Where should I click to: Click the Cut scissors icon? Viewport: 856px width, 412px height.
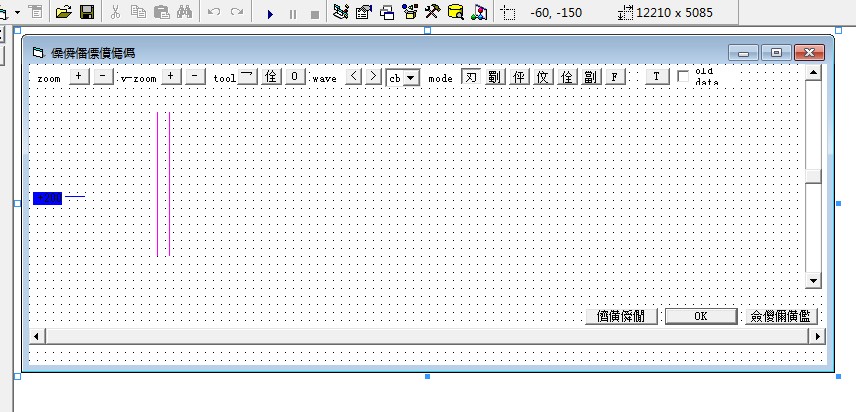115,12
